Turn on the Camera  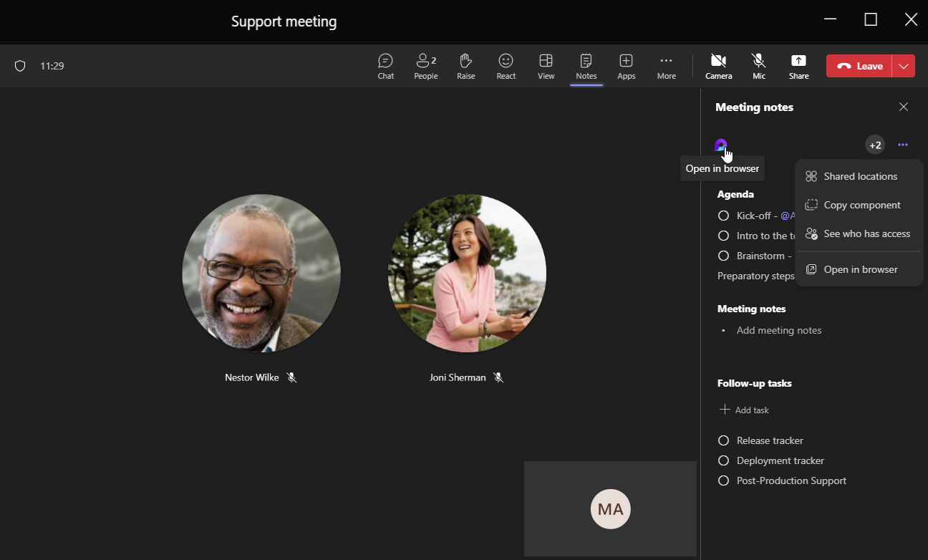coord(718,65)
